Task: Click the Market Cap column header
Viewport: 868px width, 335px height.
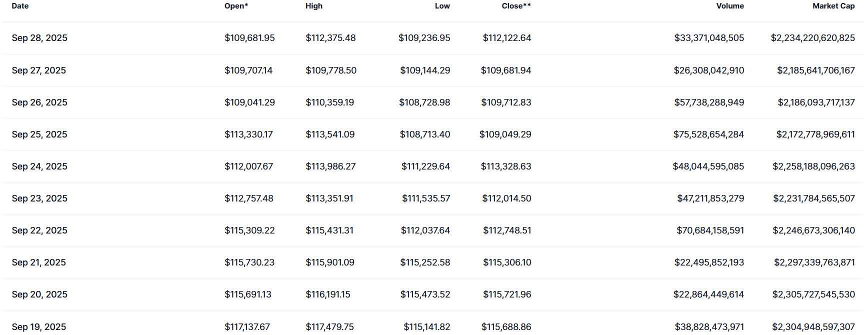Action: pyautogui.click(x=833, y=6)
